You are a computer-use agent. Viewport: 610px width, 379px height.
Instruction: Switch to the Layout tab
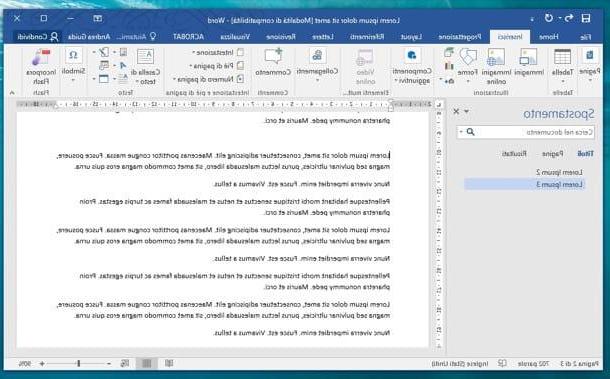[x=412, y=37]
